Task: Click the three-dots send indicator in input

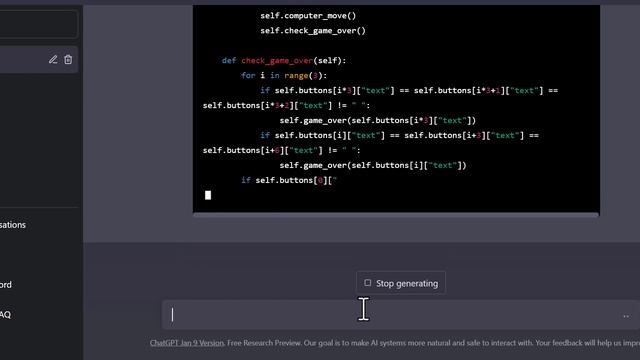Action: (x=626, y=316)
